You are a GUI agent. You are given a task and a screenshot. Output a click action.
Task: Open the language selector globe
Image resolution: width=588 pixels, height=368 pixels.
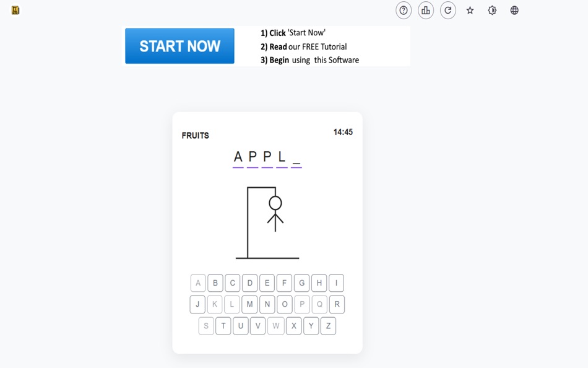click(x=514, y=10)
